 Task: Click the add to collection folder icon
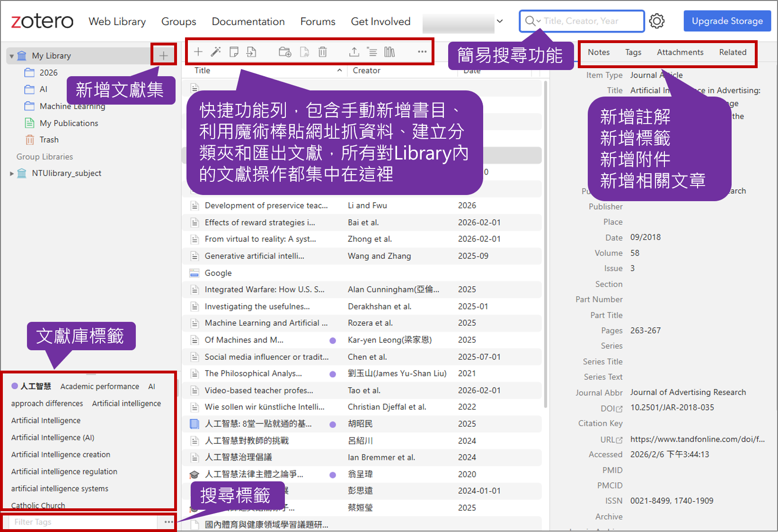285,52
